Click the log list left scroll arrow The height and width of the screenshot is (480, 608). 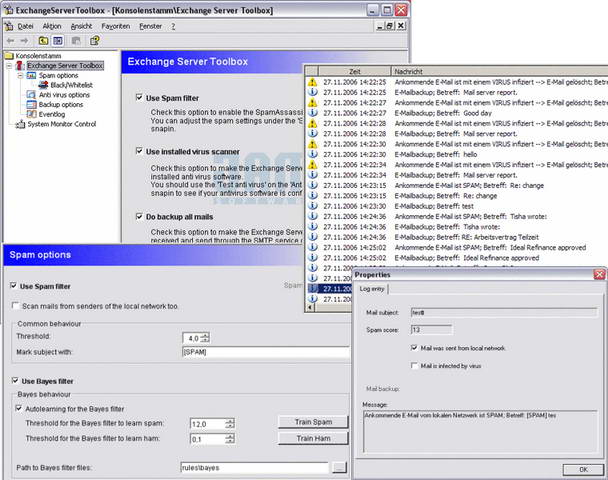tap(309, 308)
